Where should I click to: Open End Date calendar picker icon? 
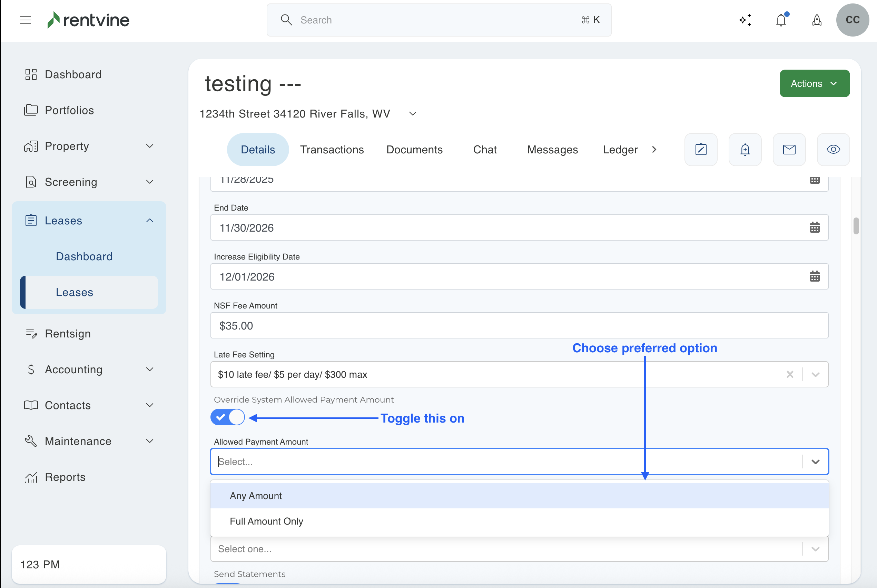pyautogui.click(x=814, y=227)
